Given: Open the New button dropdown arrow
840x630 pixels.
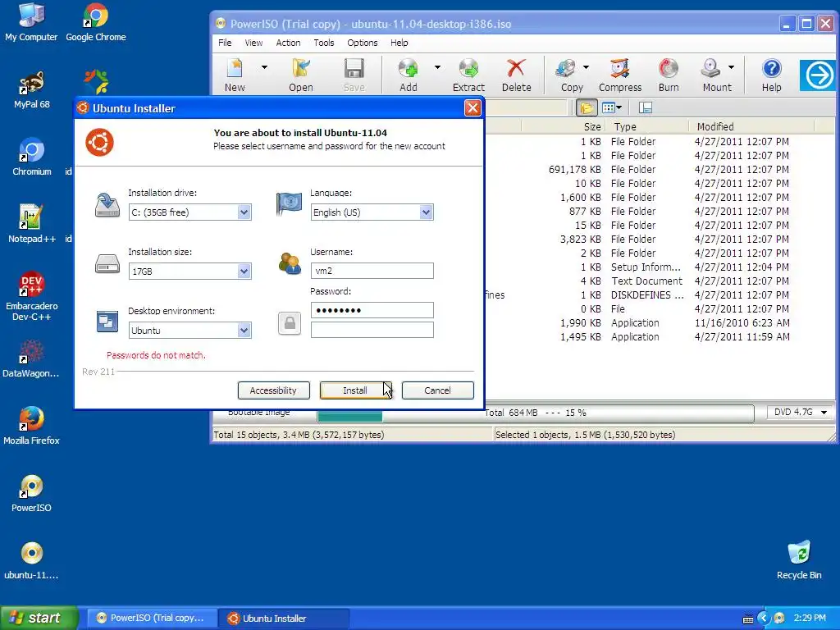Looking at the screenshot, I should (x=264, y=67).
